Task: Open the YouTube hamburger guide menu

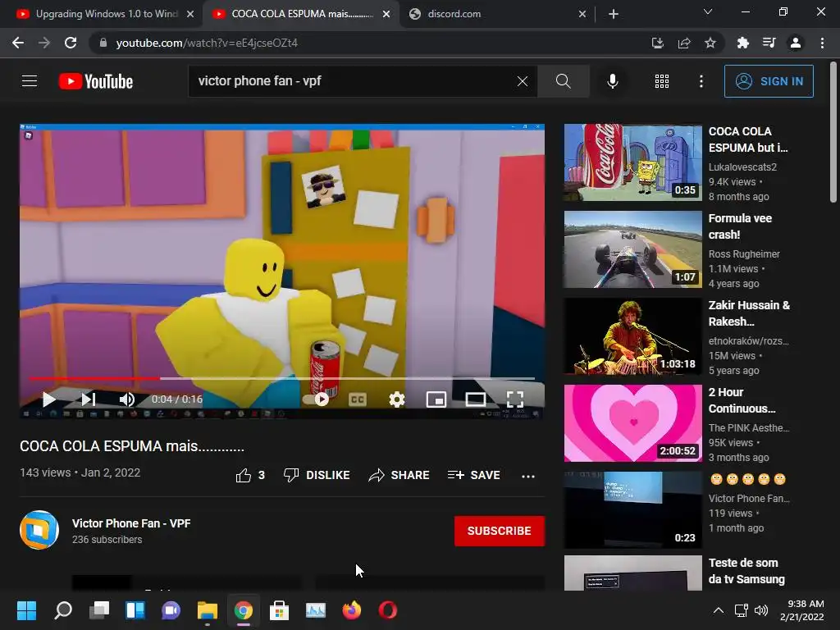Action: tap(30, 81)
